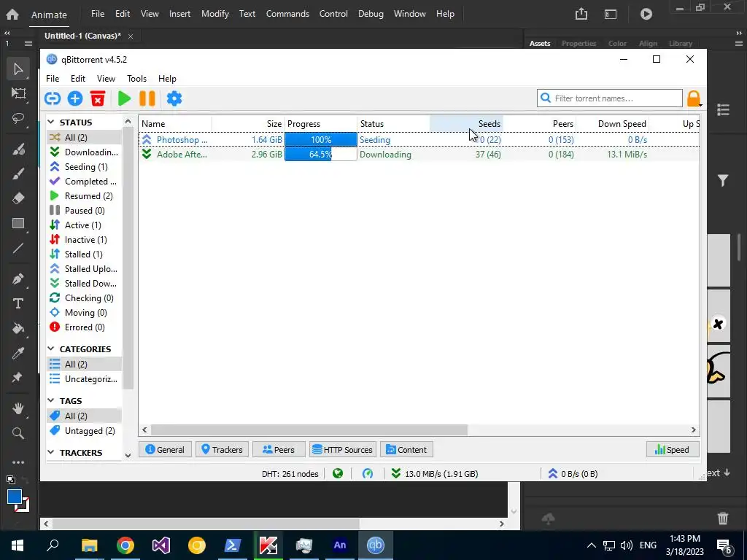The height and width of the screenshot is (560, 747).
Task: Open the Windows notification center icon
Action: [x=724, y=546]
